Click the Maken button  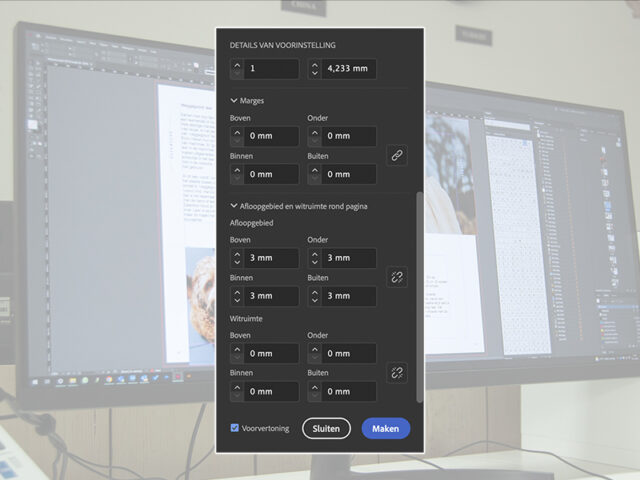[x=386, y=428]
